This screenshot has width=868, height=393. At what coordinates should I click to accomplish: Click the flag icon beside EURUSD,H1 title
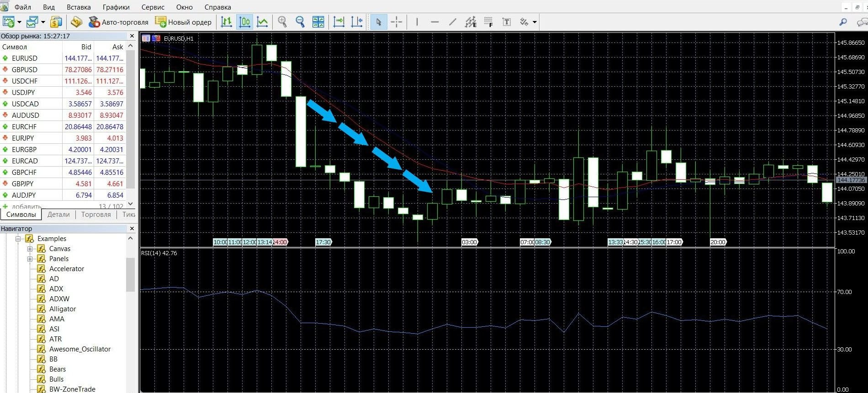(156, 38)
